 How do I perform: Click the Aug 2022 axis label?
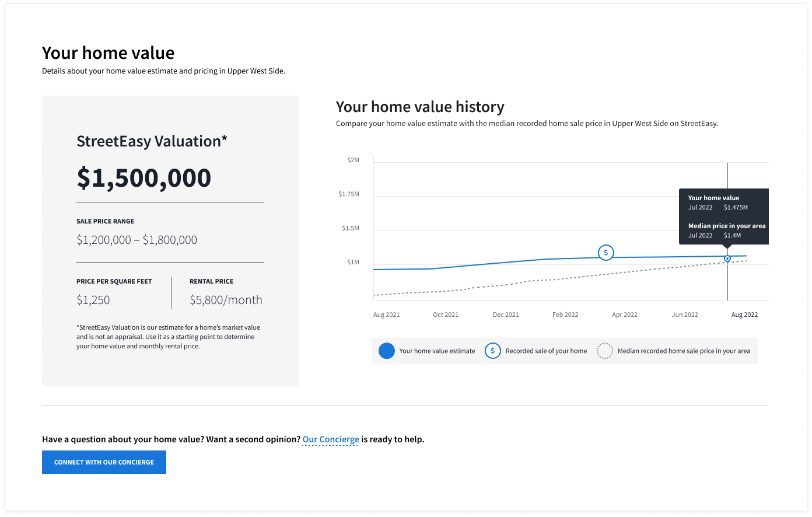pos(744,315)
